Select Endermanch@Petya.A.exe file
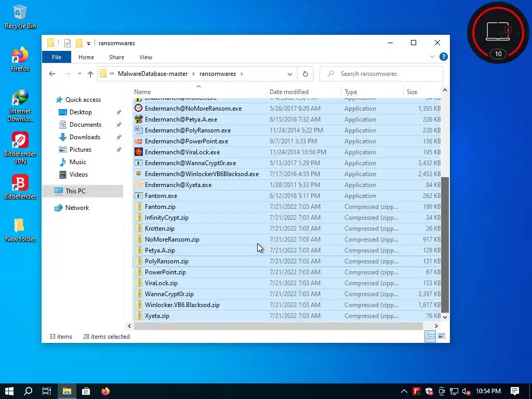Screen dimensions: 532x399 287,119
